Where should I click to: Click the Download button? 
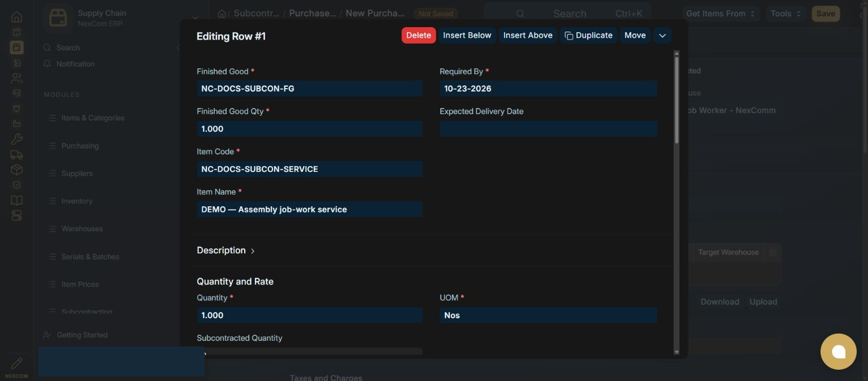pyautogui.click(x=720, y=302)
